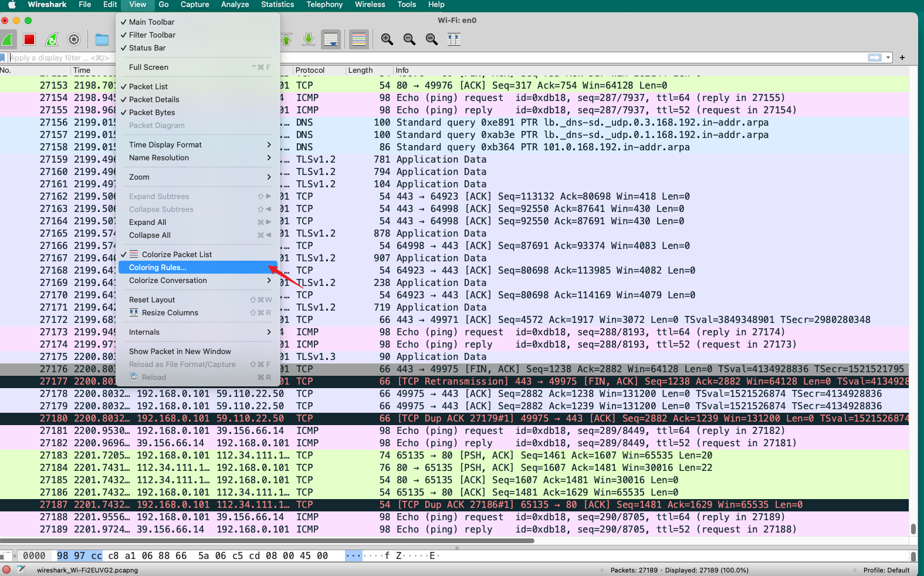Sort by Length column header
This screenshot has width=924, height=576.
coord(369,70)
